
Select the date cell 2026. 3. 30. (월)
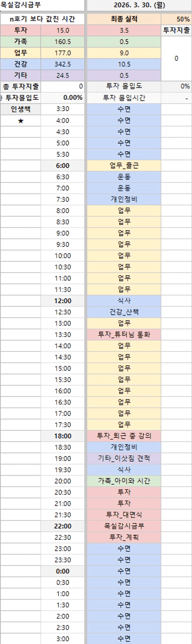point(139,5)
